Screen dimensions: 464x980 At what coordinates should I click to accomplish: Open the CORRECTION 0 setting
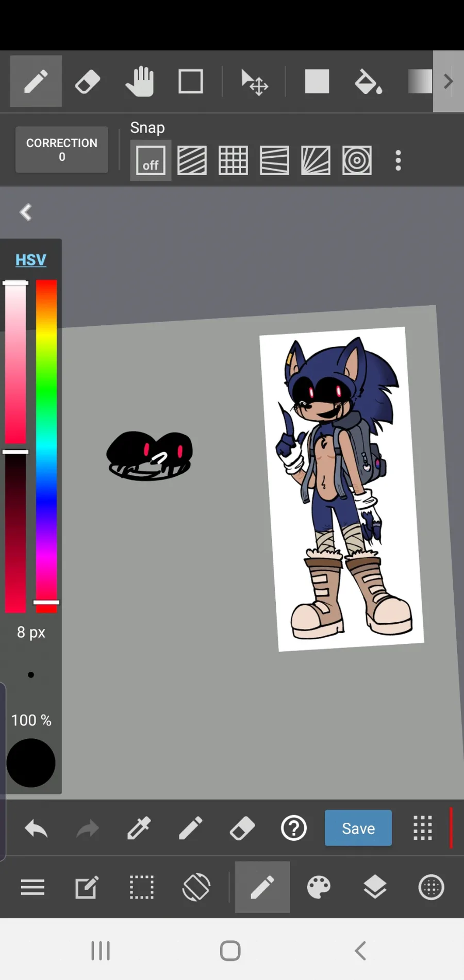(x=62, y=150)
